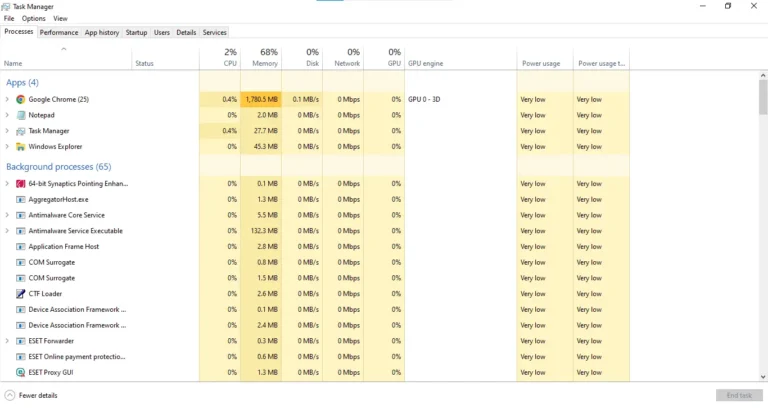This screenshot has width=768, height=409.
Task: Switch to the Services tab
Action: [x=215, y=32]
